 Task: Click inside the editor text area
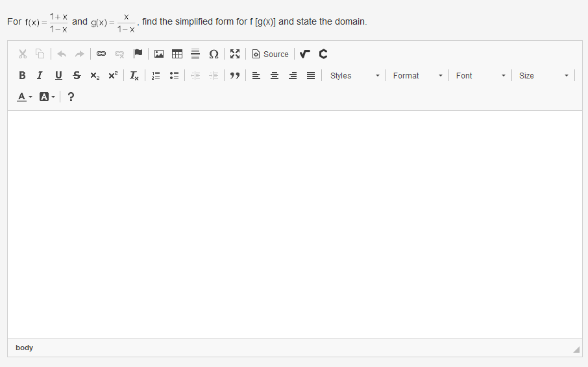295,224
